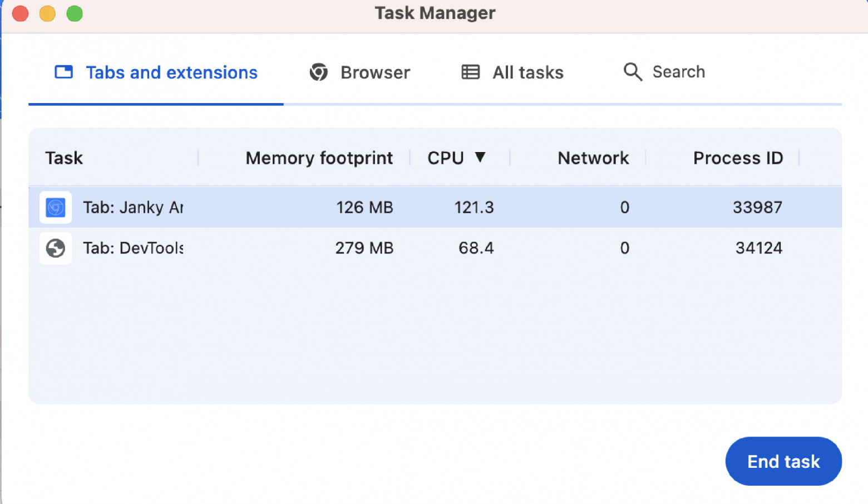Sort by Memory footprint column header
Image resolution: width=868 pixels, height=504 pixels.
(319, 158)
